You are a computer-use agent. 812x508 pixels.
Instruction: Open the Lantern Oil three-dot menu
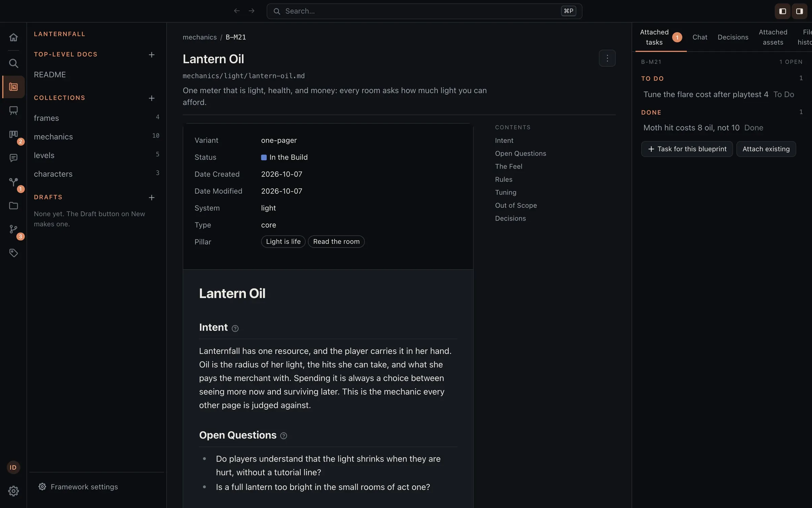click(607, 58)
